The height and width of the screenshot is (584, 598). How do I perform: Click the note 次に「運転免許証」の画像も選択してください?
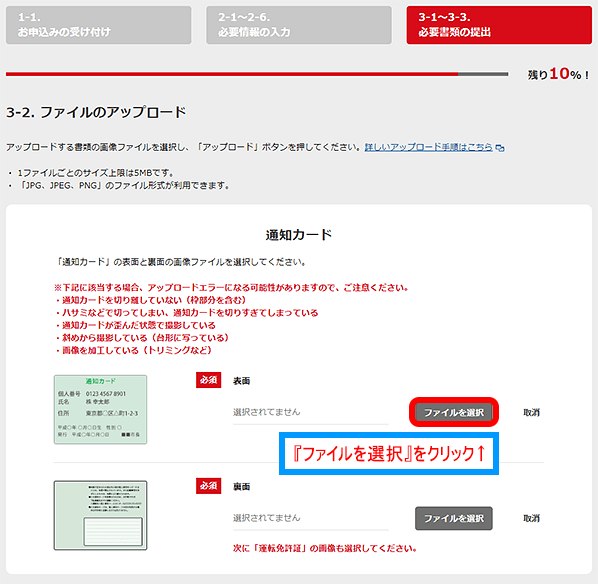325,549
